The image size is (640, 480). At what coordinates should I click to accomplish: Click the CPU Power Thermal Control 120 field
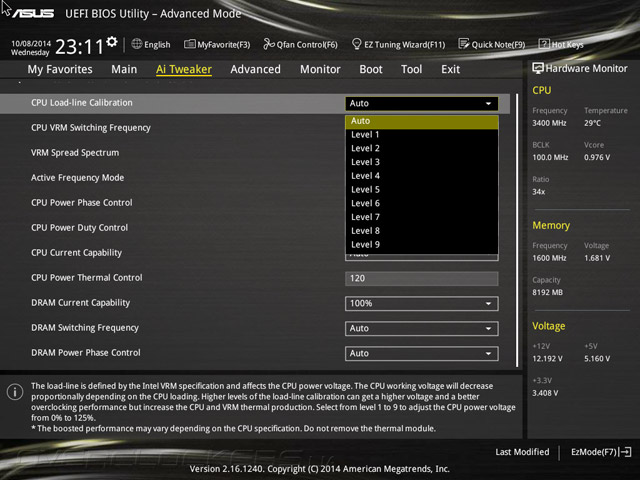click(422, 279)
